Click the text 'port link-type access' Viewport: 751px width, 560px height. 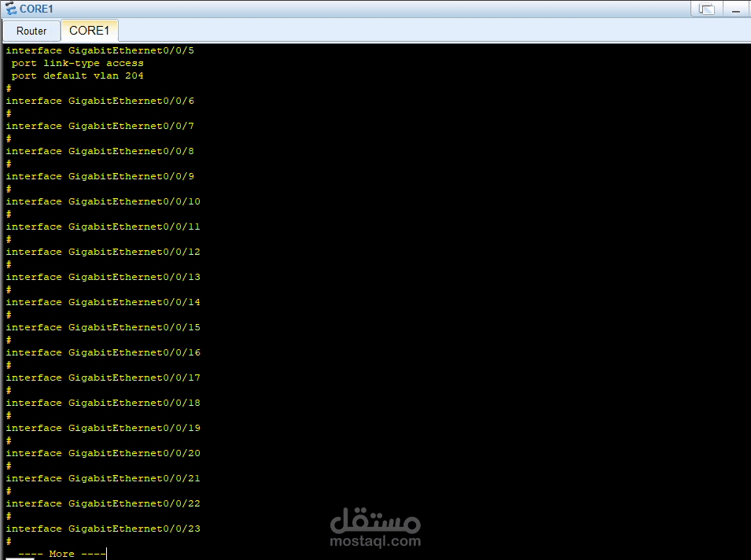pyautogui.click(x=78, y=63)
